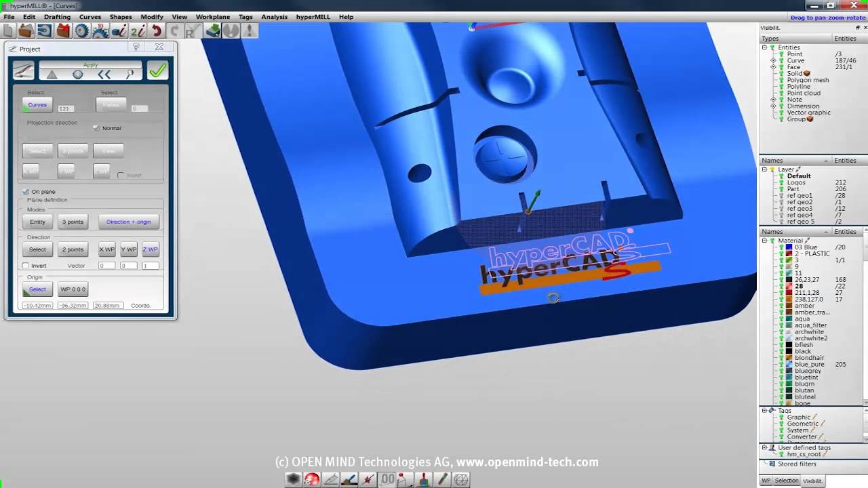868x488 pixels.
Task: Click the red star point icon in bottom toolbar
Action: (x=368, y=479)
